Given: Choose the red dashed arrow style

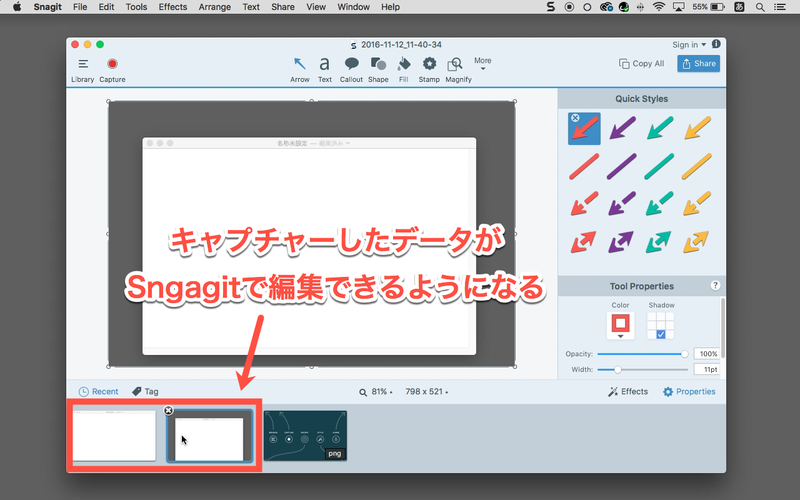Looking at the screenshot, I should [x=584, y=204].
